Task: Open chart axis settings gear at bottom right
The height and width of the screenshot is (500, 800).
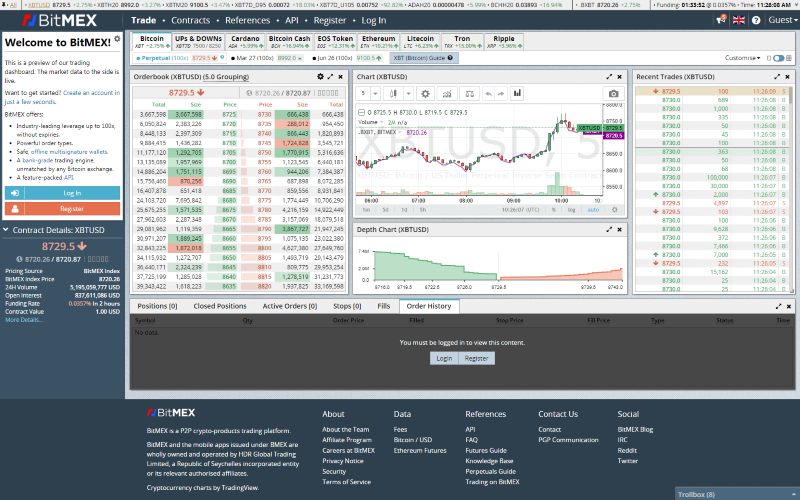Action: [614, 210]
